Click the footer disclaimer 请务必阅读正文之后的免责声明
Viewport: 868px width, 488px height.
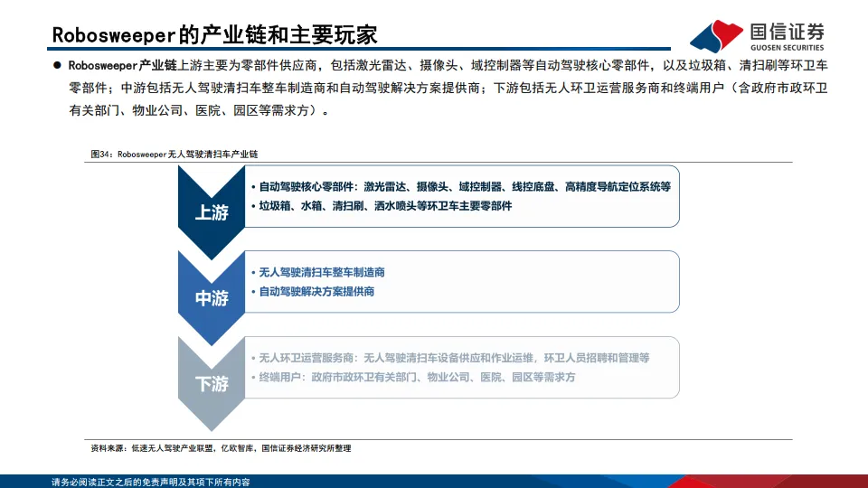click(x=151, y=482)
